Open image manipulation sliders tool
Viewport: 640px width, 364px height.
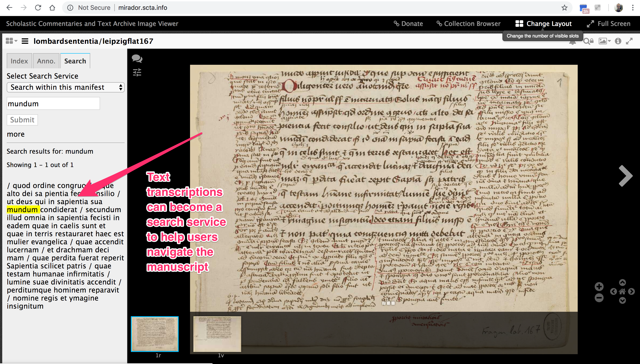[x=137, y=73]
